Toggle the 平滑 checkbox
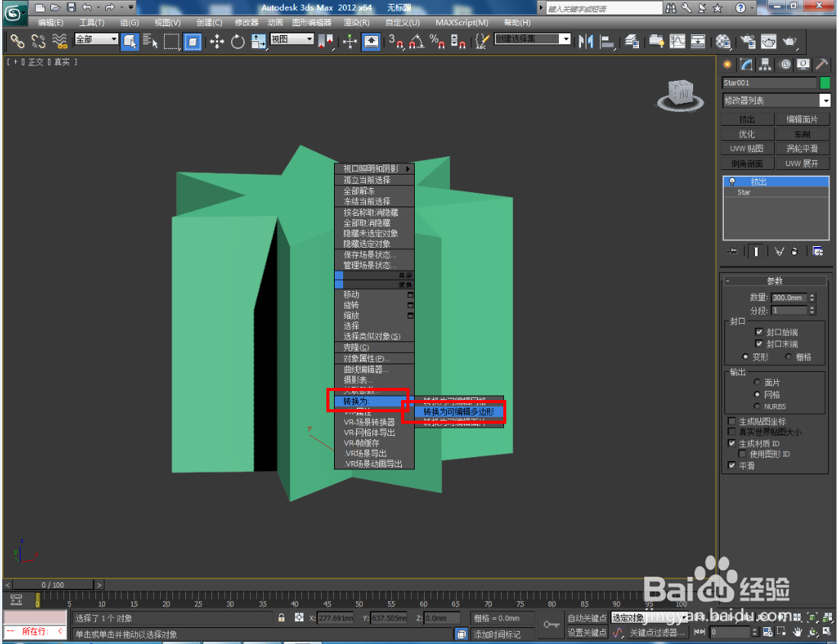838x644 pixels. tap(732, 466)
